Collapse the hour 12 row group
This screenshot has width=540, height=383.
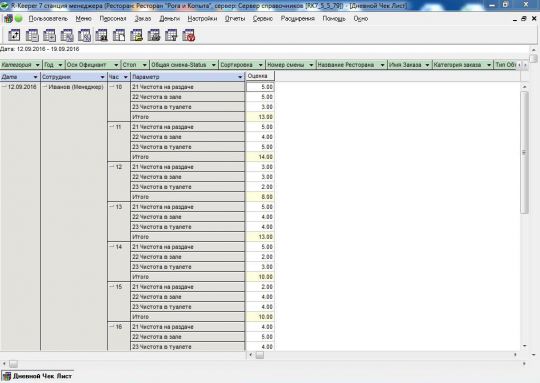tap(112, 167)
